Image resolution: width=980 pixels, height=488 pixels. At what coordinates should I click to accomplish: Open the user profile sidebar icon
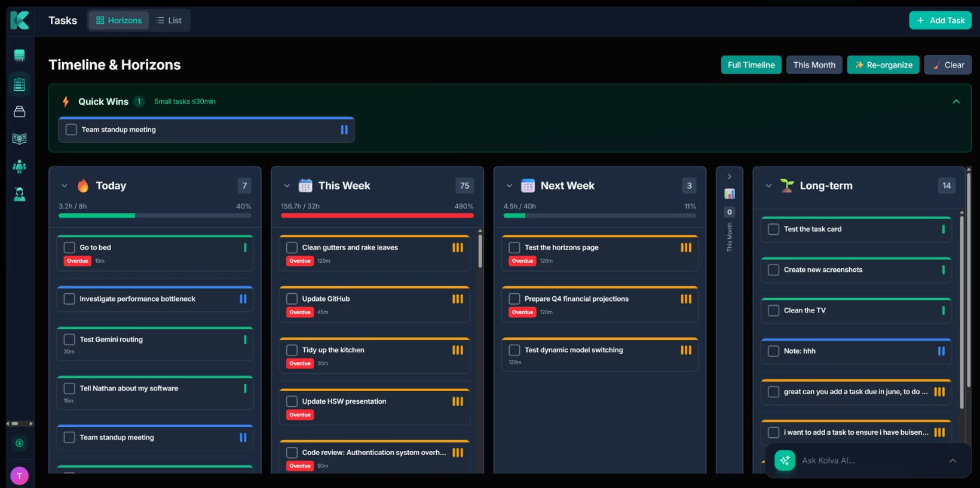[20, 194]
